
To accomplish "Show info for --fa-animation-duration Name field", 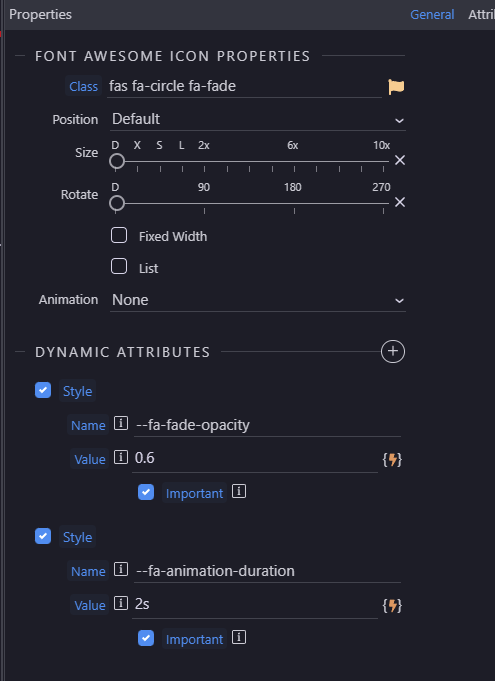I will pos(121,569).
